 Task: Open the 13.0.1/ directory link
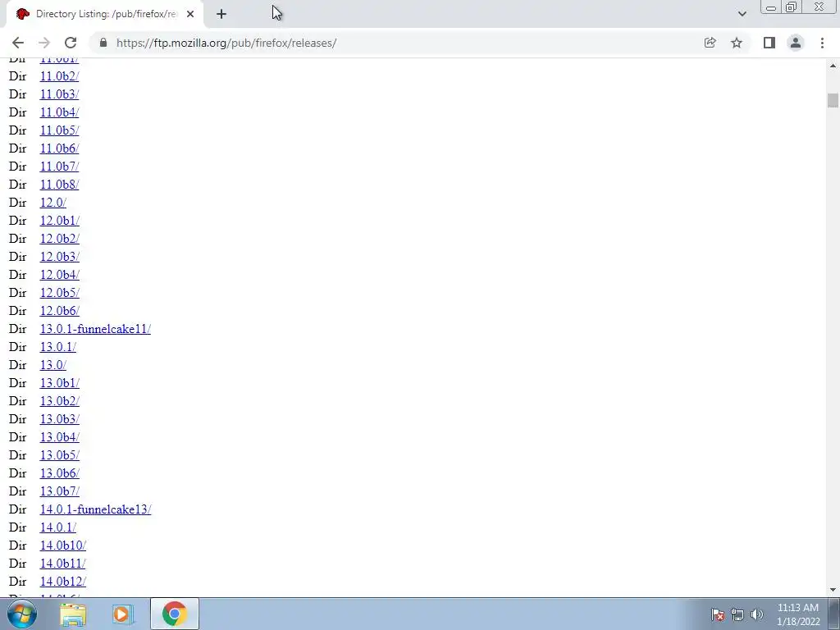point(58,347)
